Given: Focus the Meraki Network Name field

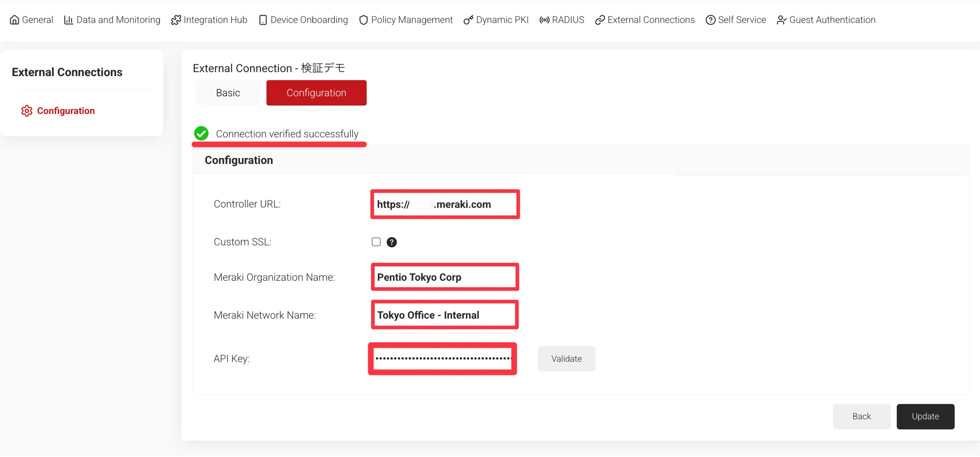Looking at the screenshot, I should (x=444, y=315).
